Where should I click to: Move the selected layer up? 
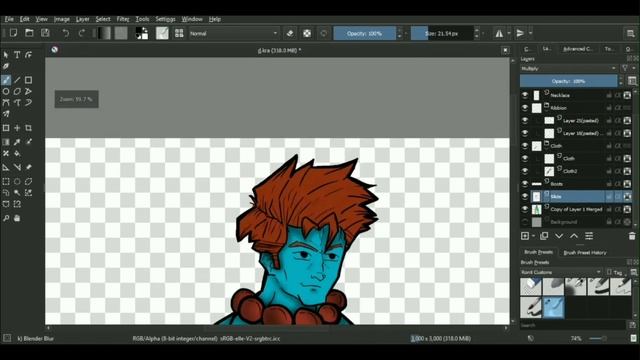coord(574,236)
